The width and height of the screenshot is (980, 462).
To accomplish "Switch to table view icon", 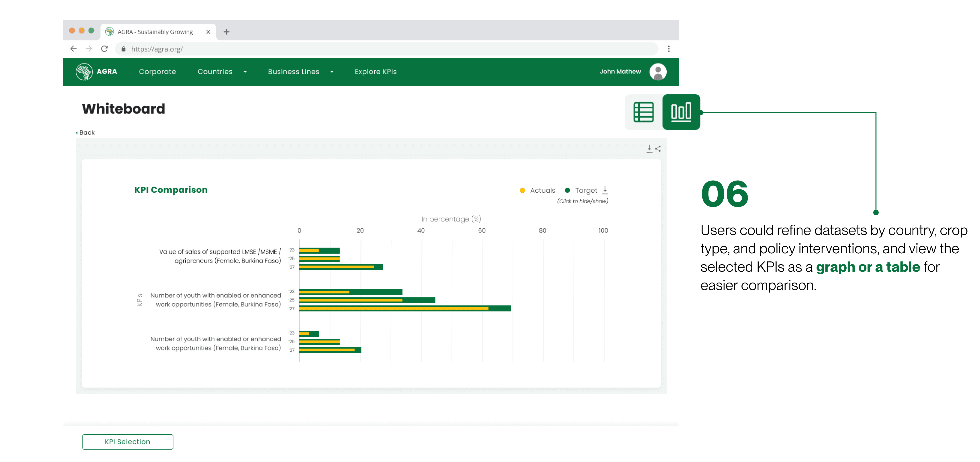I will 643,112.
